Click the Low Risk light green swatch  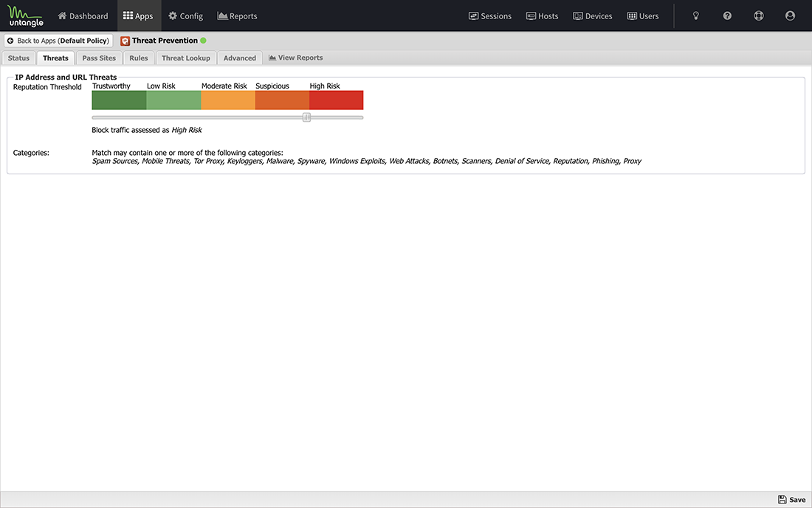[x=173, y=100]
